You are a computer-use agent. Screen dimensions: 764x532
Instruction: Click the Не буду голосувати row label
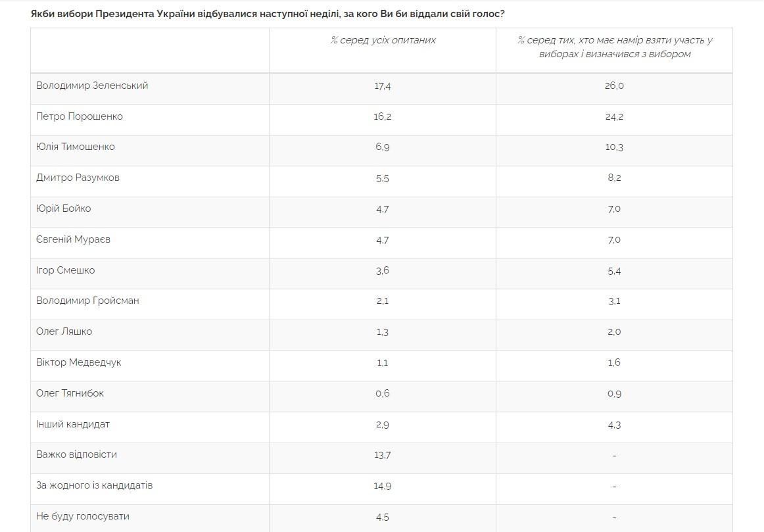click(83, 516)
